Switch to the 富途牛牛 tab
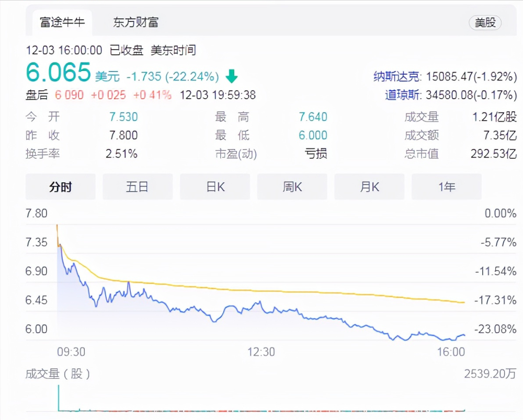The height and width of the screenshot is (420, 523). pos(62,22)
